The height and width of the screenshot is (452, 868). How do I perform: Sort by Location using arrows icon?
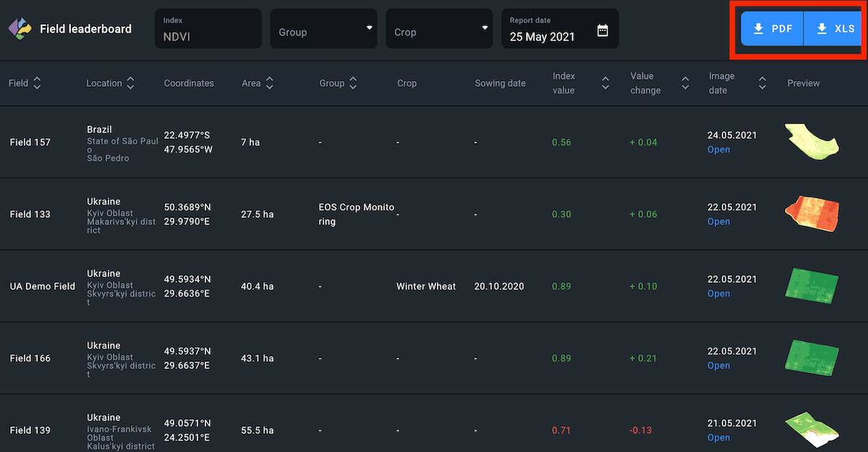click(130, 83)
